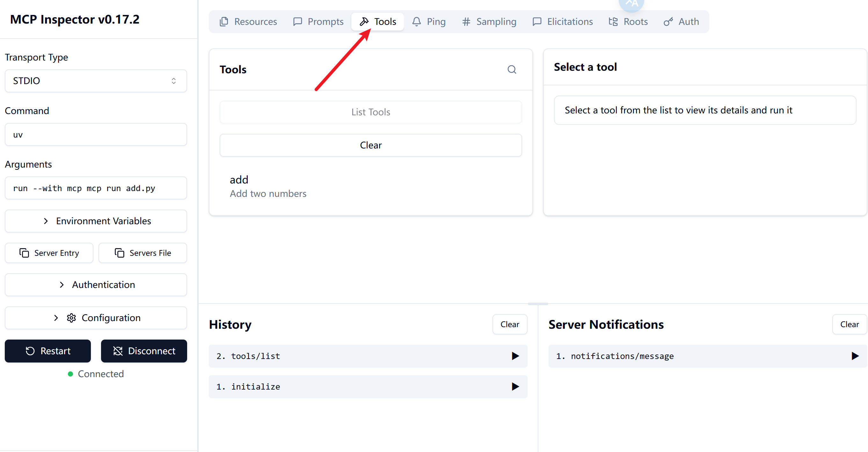Click the Arguments input field
This screenshot has width=868, height=452.
click(x=96, y=188)
